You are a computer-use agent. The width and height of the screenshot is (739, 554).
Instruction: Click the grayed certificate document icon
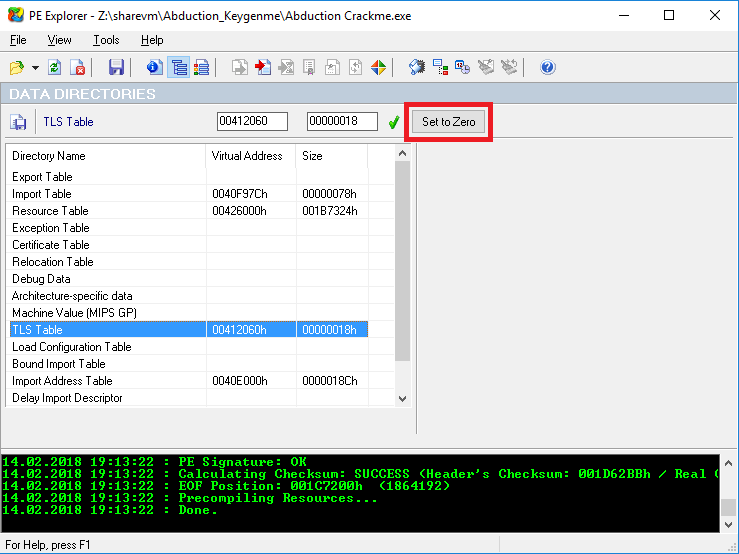[309, 67]
